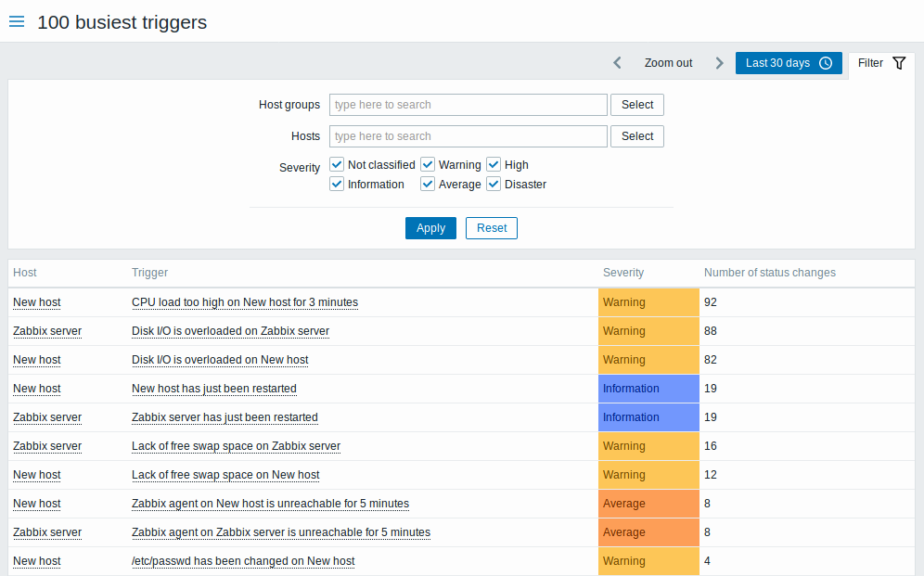The height and width of the screenshot is (576, 924).
Task: Open Select dialog for Hosts
Action: (x=636, y=136)
